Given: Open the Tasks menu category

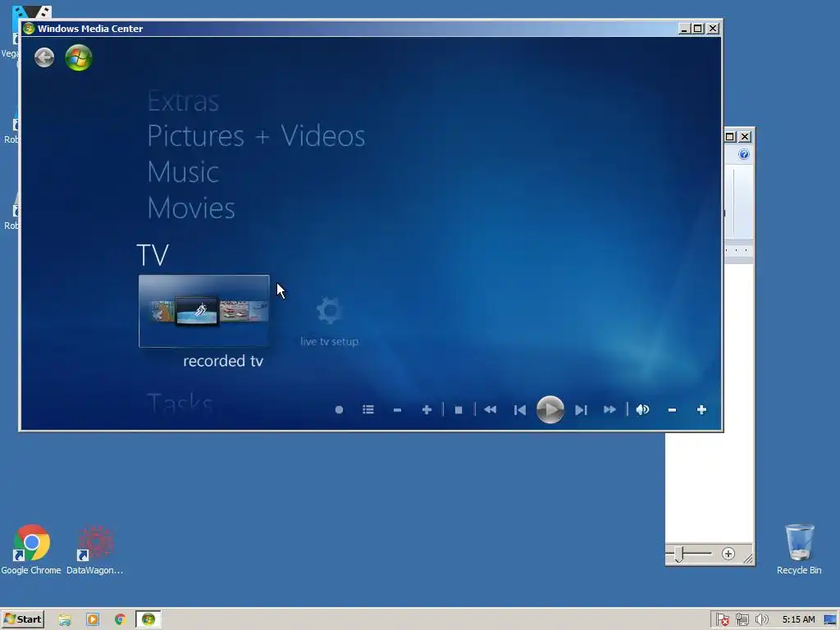Looking at the screenshot, I should click(180, 404).
